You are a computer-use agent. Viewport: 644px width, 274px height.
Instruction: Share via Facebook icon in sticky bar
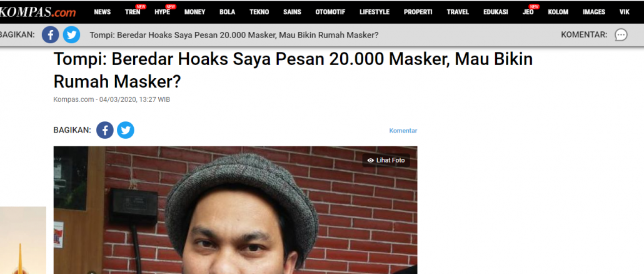click(x=50, y=35)
